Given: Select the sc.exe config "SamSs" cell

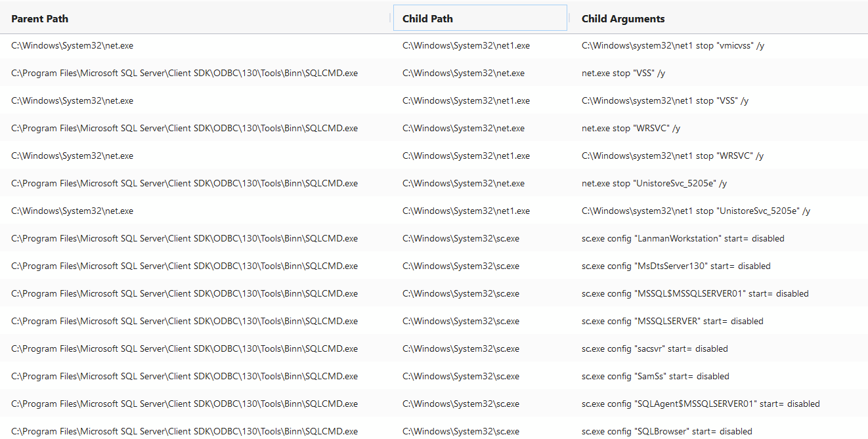Looking at the screenshot, I should click(x=655, y=377).
